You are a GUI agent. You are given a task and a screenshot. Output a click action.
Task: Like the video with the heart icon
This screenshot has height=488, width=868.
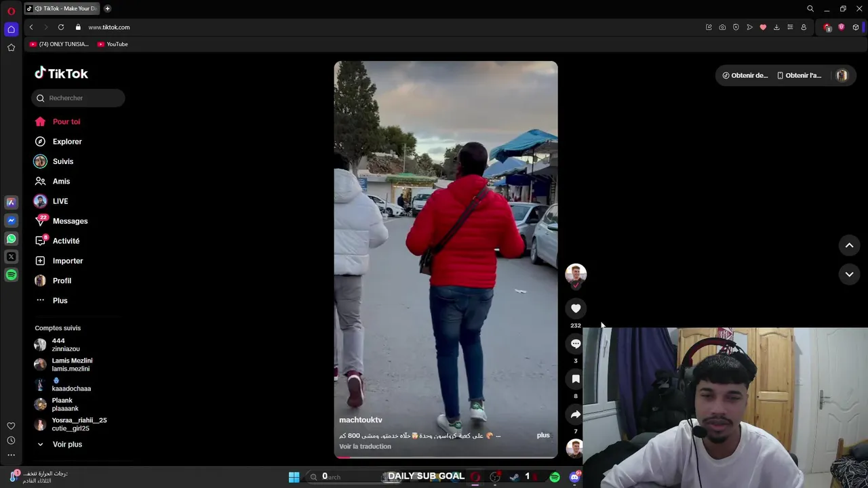(x=576, y=308)
